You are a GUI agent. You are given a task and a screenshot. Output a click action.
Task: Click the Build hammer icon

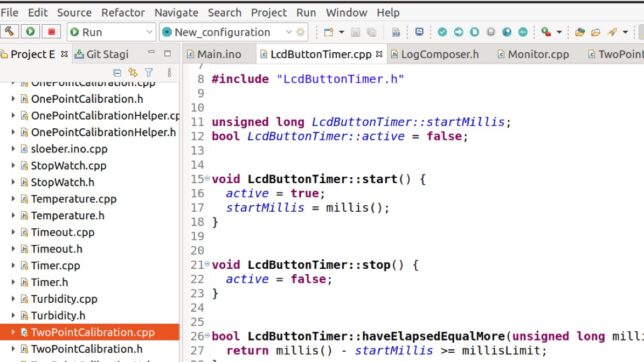(9, 32)
